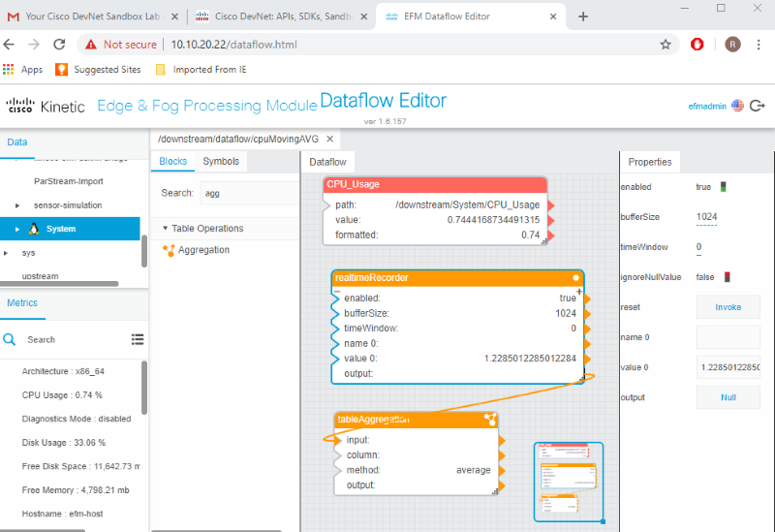Expand the sensor-simulation tree node

click(17, 205)
